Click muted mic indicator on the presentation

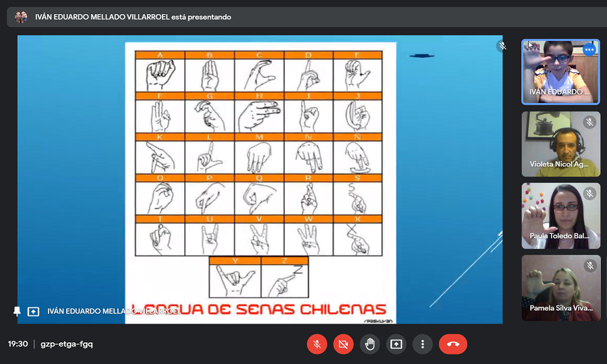coord(502,46)
